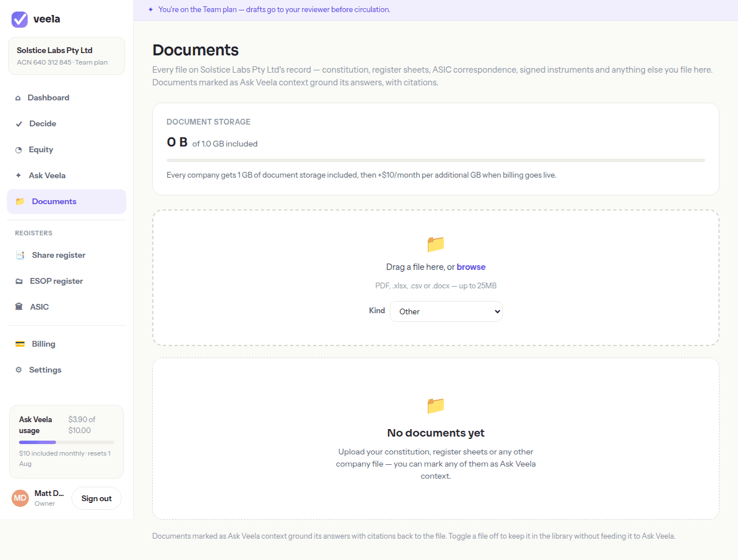Click the Equity pie chart icon

18,150
